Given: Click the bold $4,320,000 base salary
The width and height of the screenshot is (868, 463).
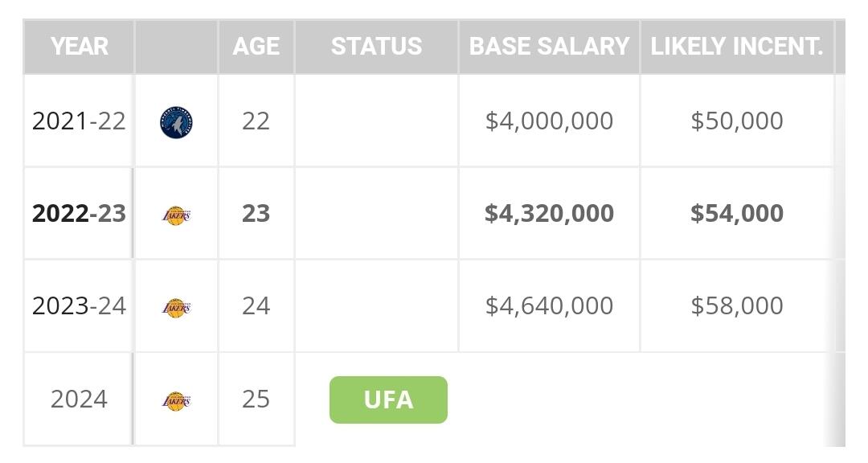Looking at the screenshot, I should point(549,214).
